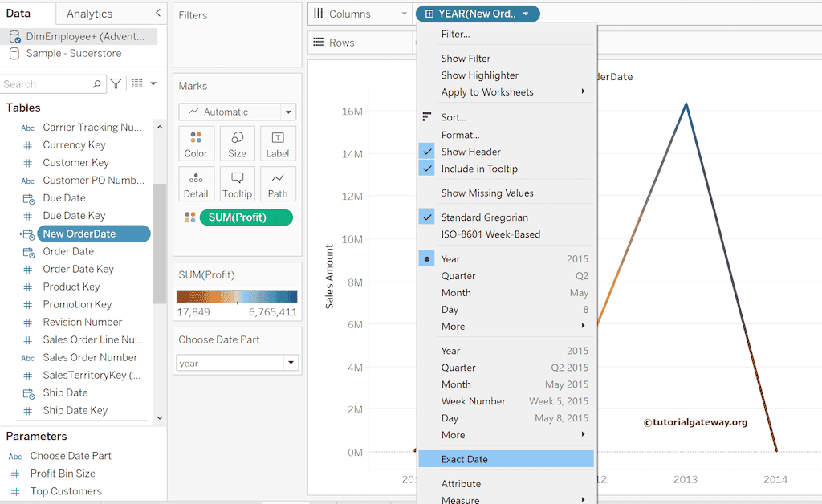Choose Format... menu entry
The width and height of the screenshot is (822, 504).
[x=506, y=135]
